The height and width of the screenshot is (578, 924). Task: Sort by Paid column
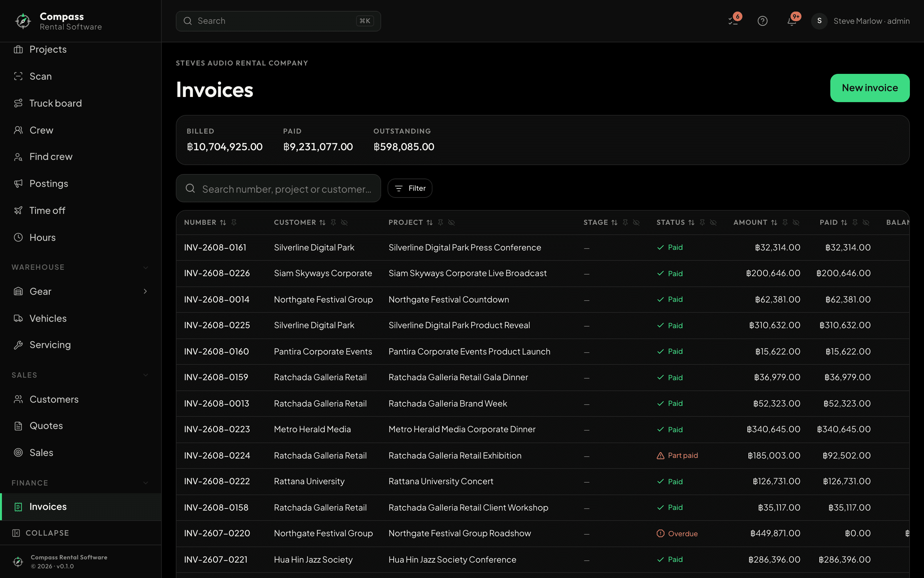pos(844,223)
